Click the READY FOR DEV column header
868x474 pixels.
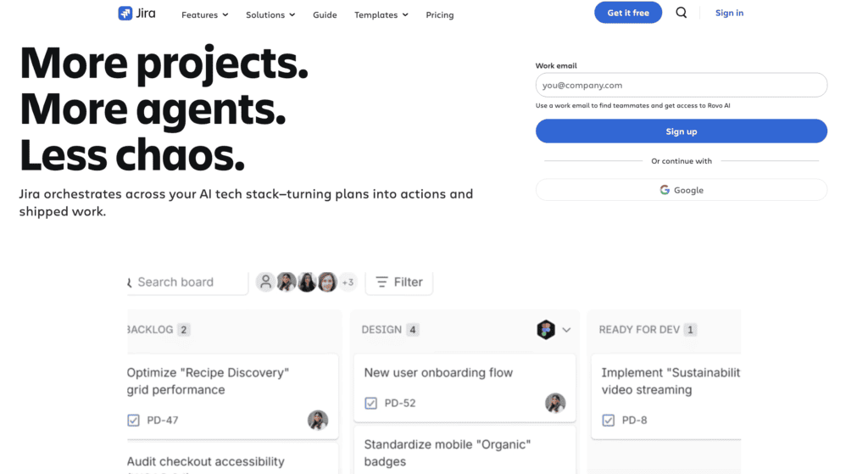(x=639, y=330)
